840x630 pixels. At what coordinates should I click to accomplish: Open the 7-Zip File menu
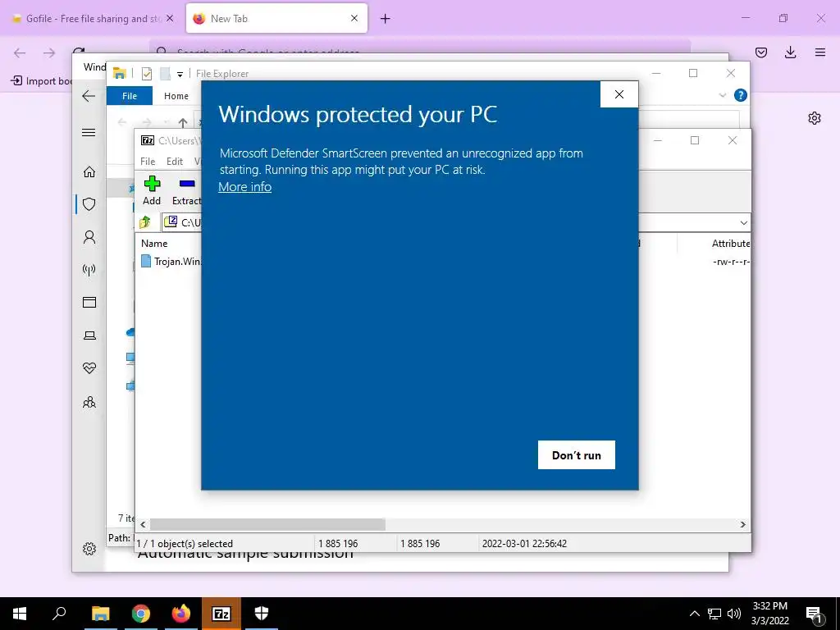(x=148, y=162)
